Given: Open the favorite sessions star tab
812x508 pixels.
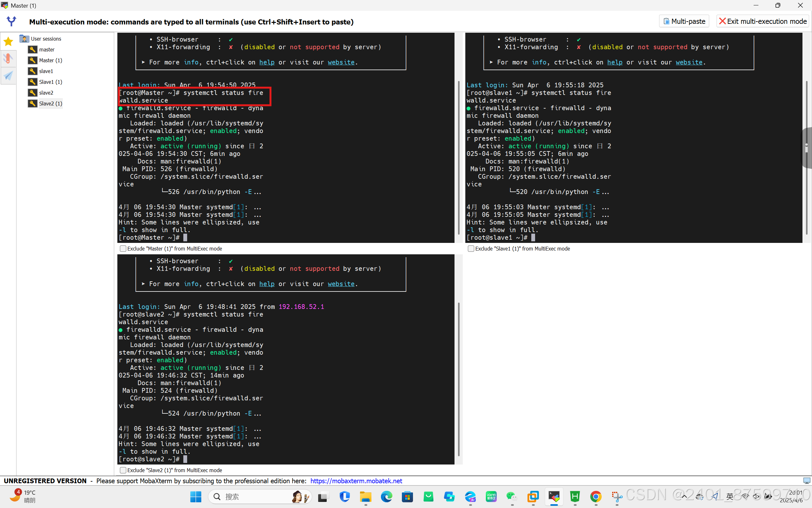Looking at the screenshot, I should [8, 42].
